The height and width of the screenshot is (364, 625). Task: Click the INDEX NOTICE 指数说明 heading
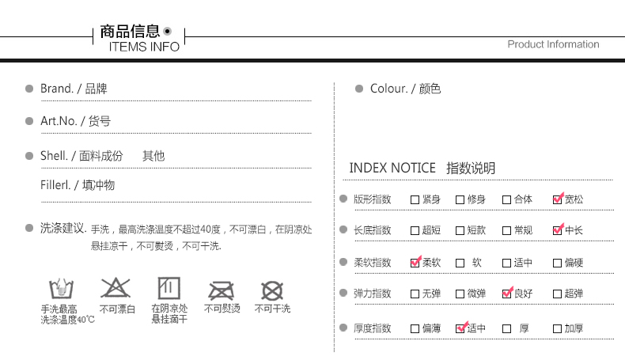click(422, 168)
